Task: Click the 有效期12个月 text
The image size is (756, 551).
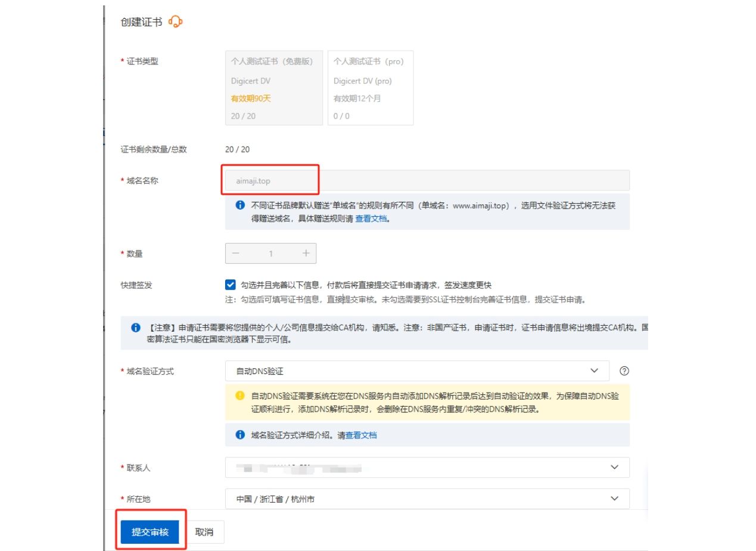Action: click(x=357, y=98)
